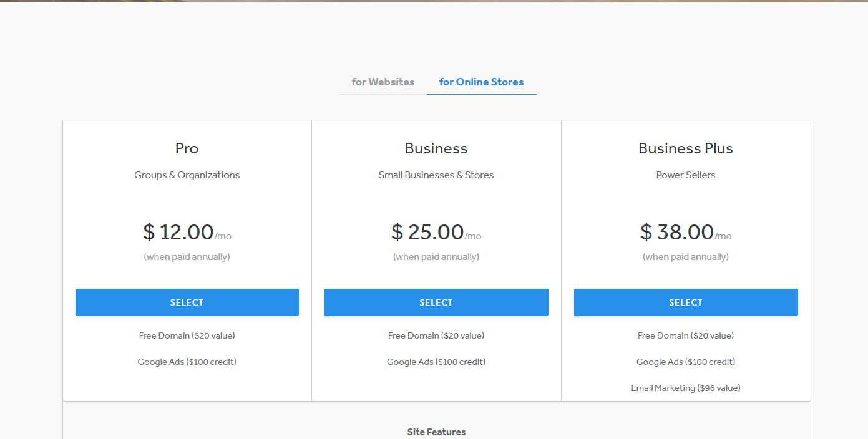Viewport: 868px width, 439px height.
Task: Click the $12.00/mo Pro price
Action: click(x=187, y=231)
